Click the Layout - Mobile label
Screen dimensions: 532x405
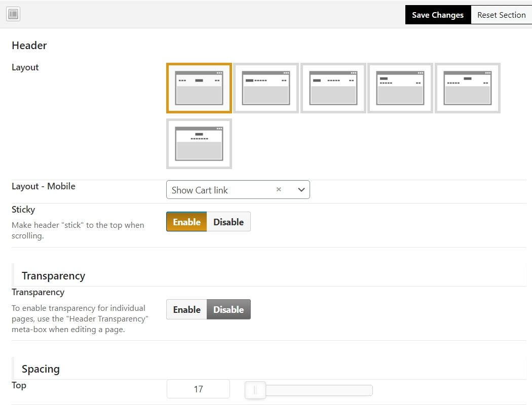coord(44,186)
